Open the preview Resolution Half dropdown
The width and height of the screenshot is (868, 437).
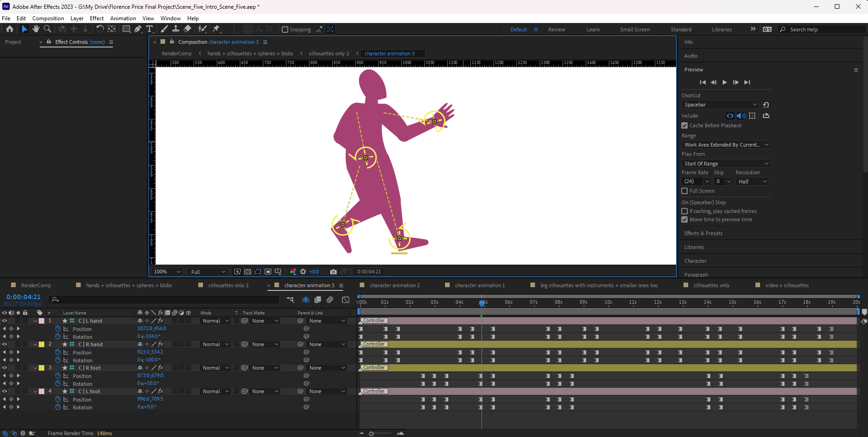752,182
